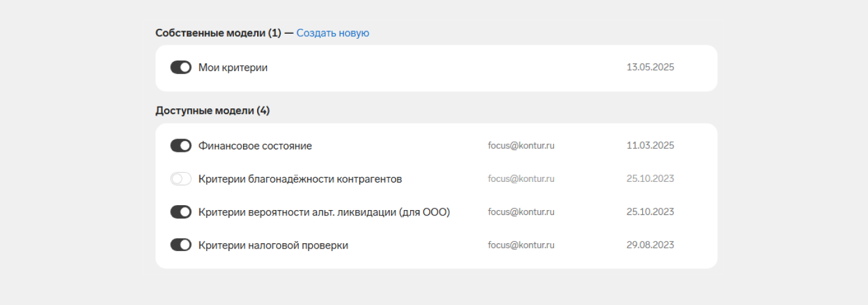Disable the «Мои критерии» toggle
The image size is (868, 305).
181,67
